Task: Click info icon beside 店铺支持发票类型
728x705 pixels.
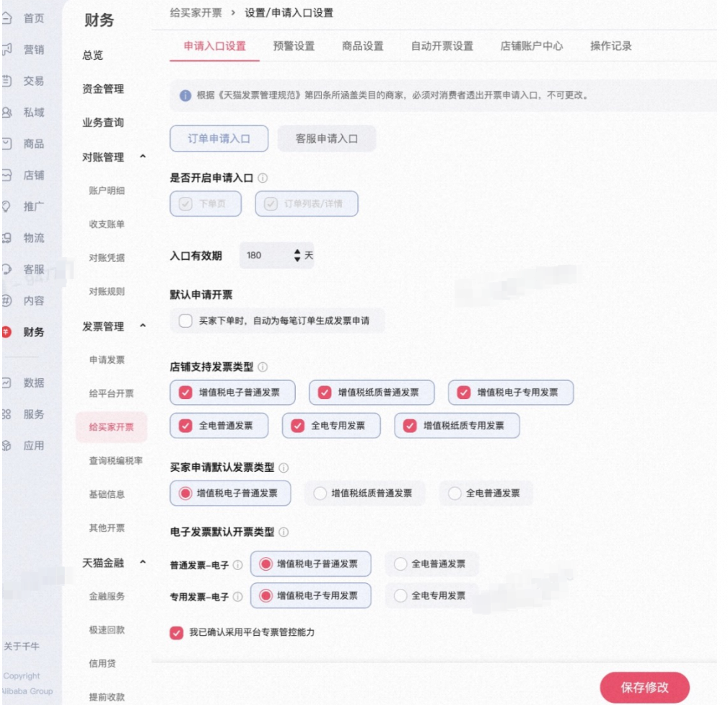Action: coord(263,367)
